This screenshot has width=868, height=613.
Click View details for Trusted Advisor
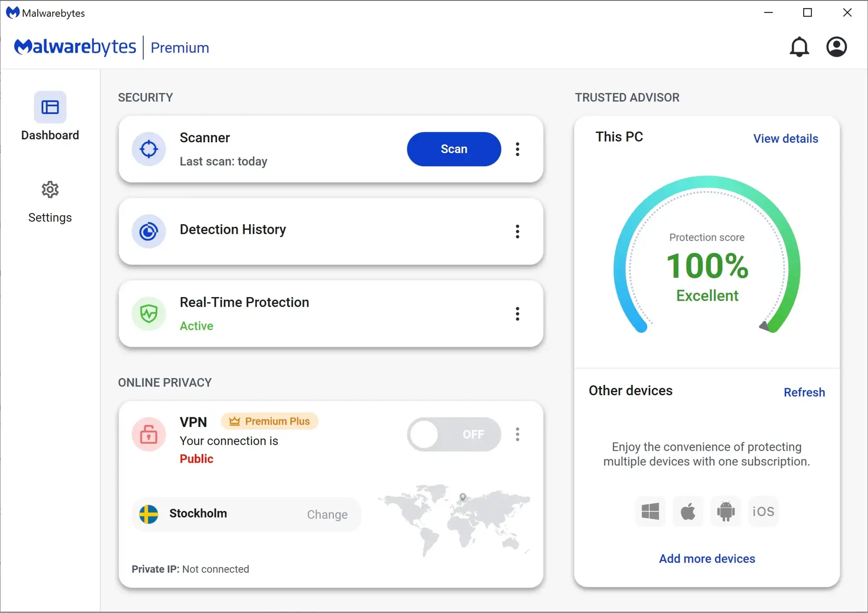coord(786,139)
